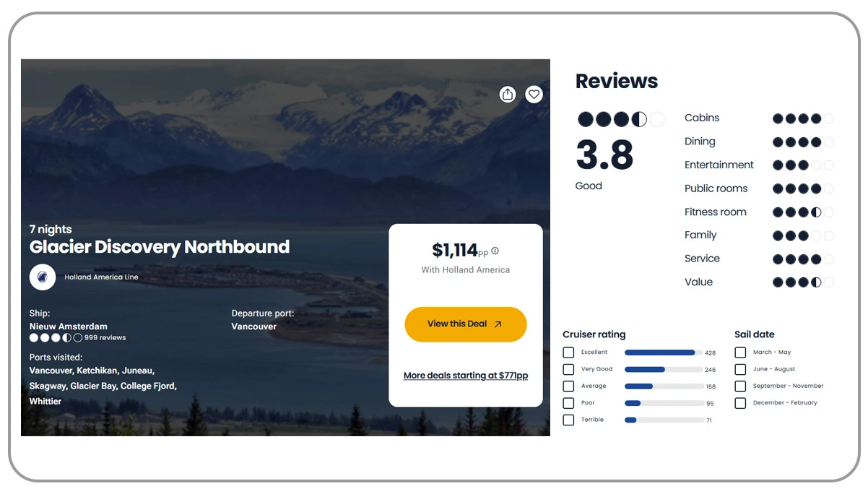Click the Value rating dots
The width and height of the screenshot is (868, 494).
[802, 282]
